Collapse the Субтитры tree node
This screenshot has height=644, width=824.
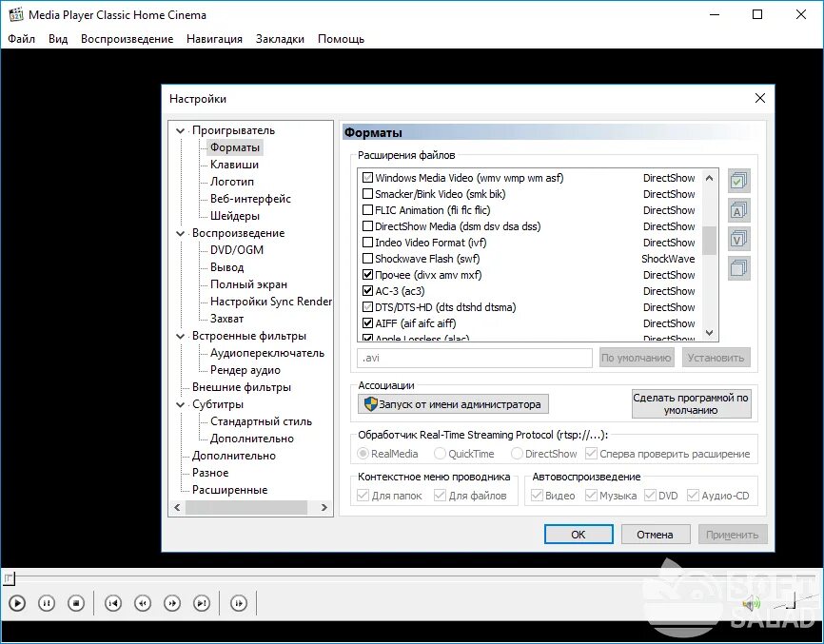[180, 404]
